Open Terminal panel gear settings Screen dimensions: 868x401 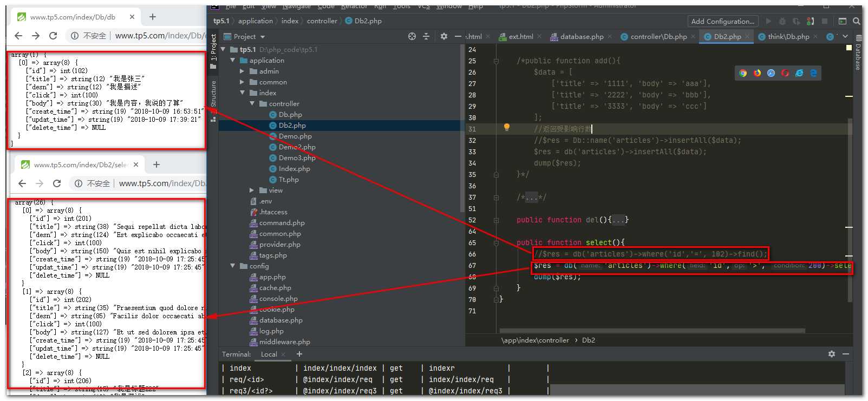832,354
